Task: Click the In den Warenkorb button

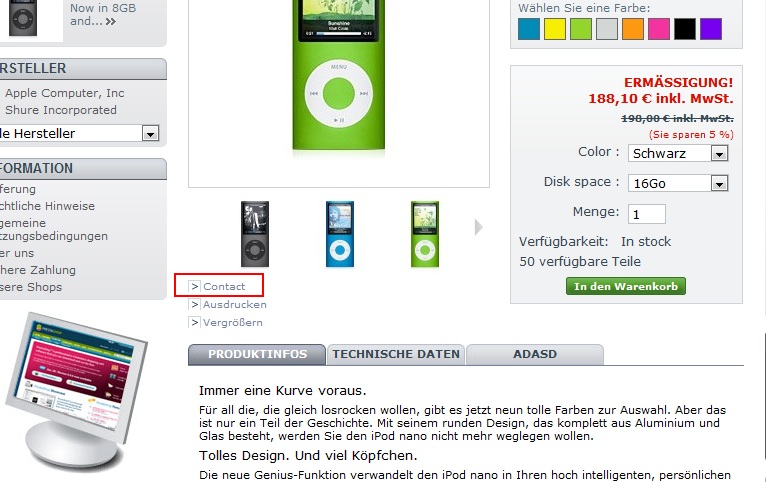Action: click(626, 286)
